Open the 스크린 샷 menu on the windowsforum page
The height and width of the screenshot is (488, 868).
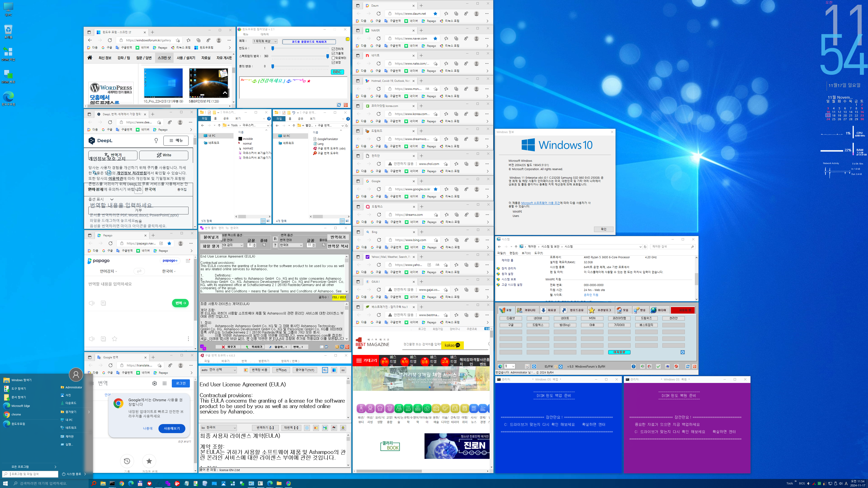164,58
